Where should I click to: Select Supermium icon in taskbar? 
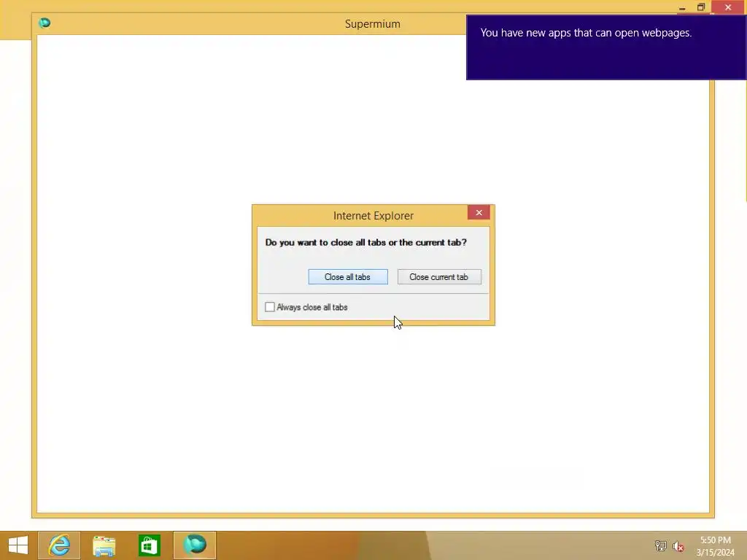[194, 545]
